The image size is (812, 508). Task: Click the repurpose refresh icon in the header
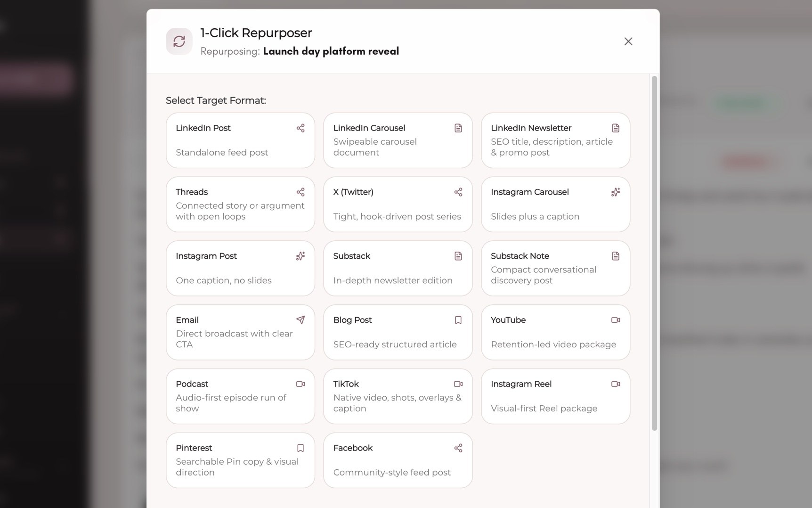click(179, 41)
